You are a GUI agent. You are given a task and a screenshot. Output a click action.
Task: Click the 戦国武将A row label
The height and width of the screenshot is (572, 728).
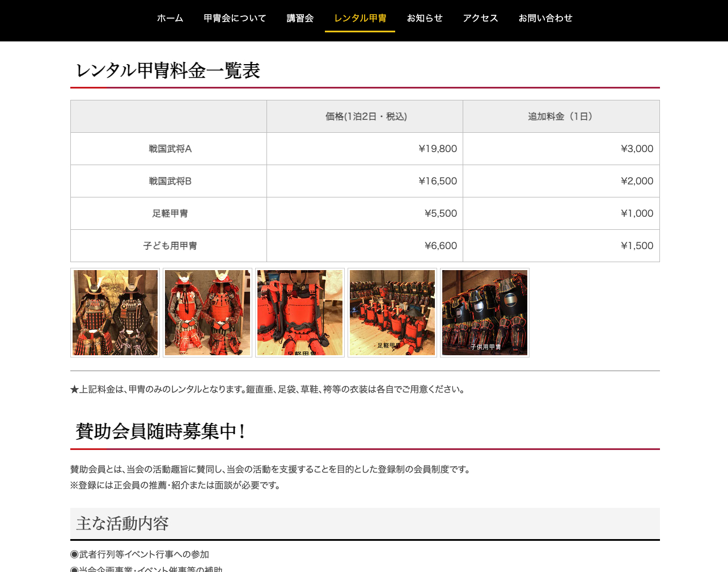point(170,149)
